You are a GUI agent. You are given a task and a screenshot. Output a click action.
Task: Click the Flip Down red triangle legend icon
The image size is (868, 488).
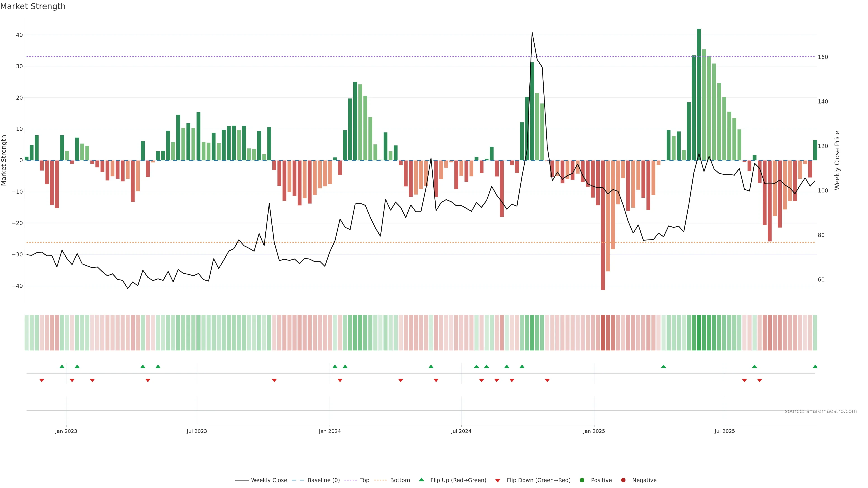click(x=498, y=481)
